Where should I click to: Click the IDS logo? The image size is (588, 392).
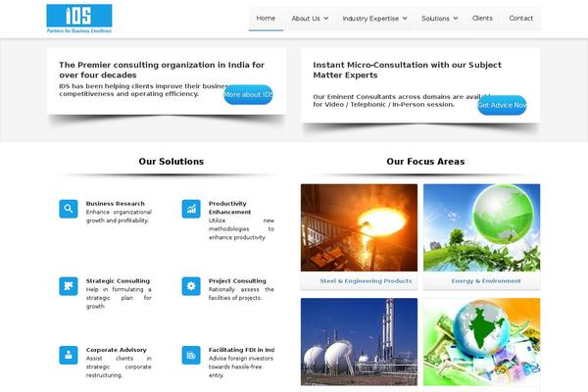click(x=79, y=19)
